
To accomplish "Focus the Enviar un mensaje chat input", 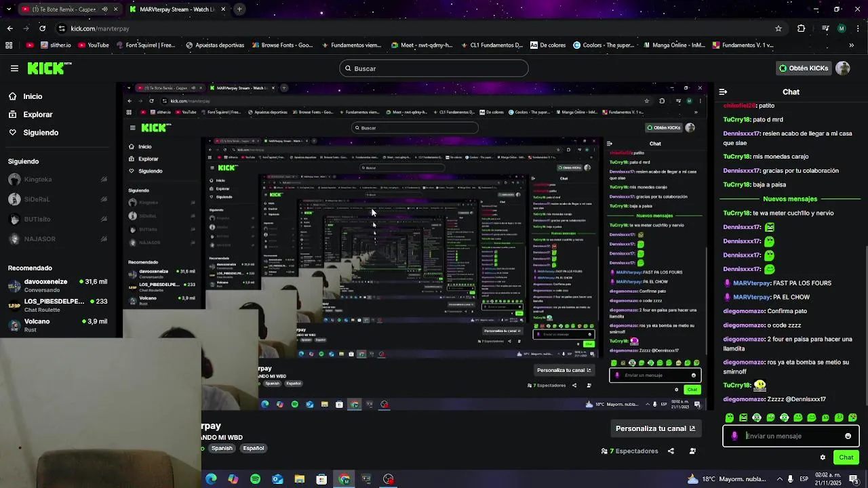I will click(792, 436).
